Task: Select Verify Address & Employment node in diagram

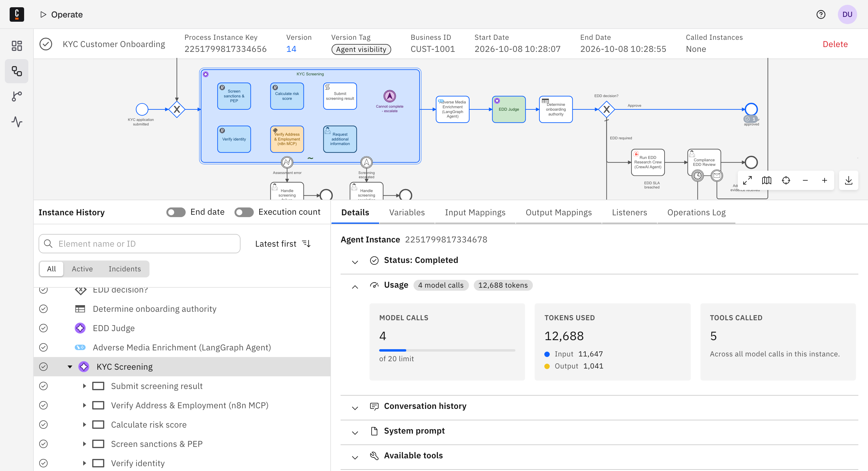Action: point(287,139)
